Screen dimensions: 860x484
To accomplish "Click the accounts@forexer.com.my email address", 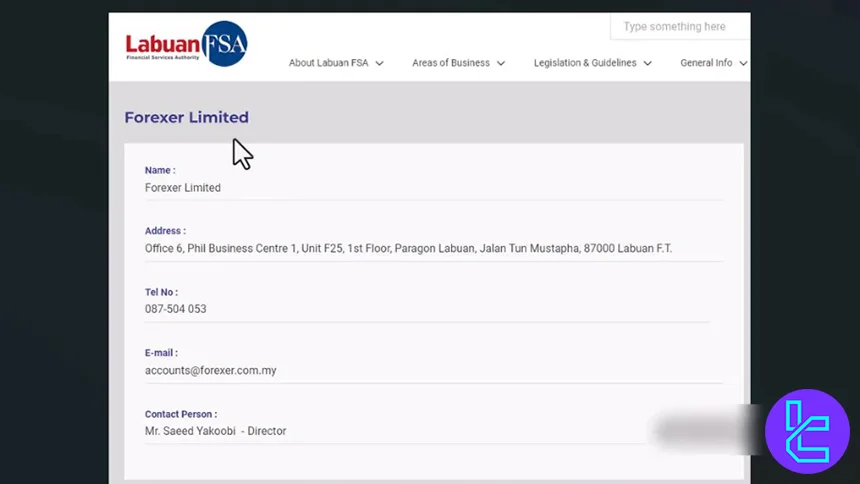I will (210, 370).
